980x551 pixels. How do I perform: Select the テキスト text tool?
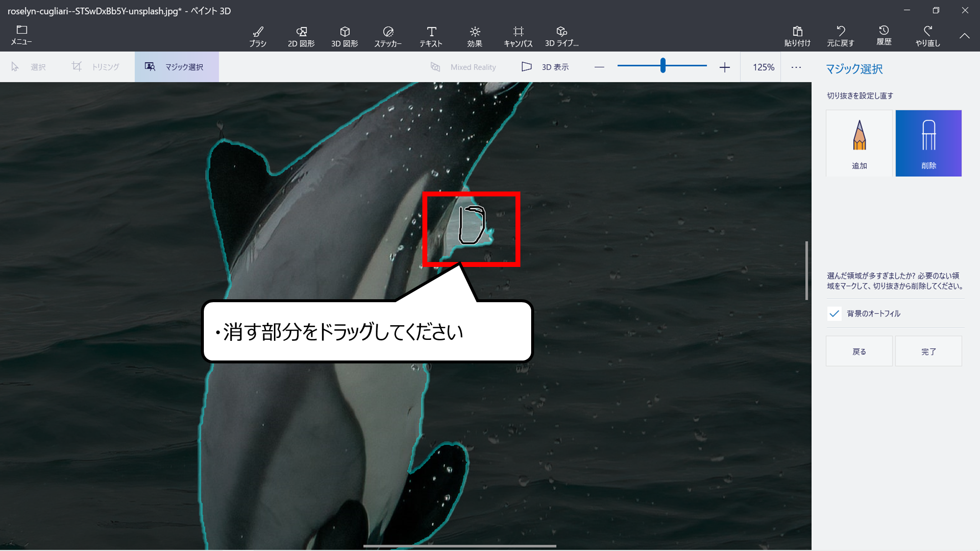431,37
